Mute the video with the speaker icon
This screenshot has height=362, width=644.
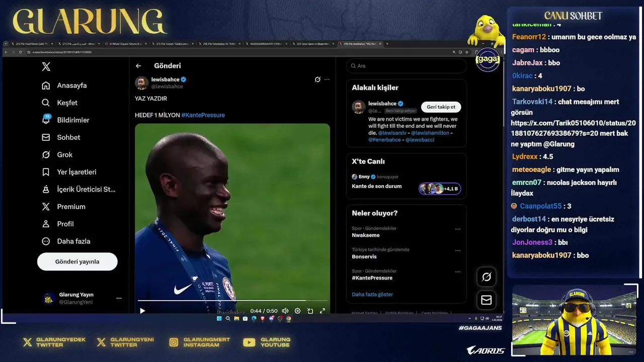pyautogui.click(x=285, y=311)
